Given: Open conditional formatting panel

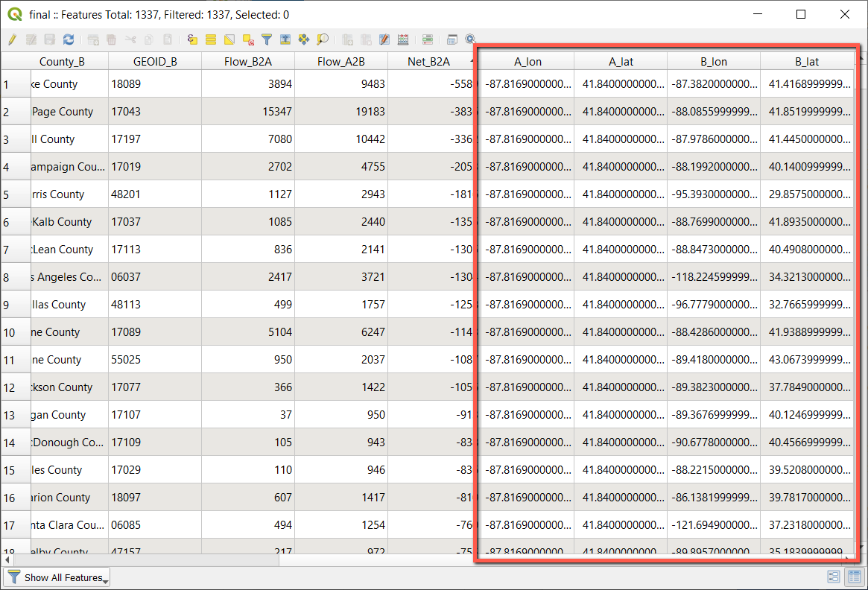Looking at the screenshot, I should (x=428, y=39).
